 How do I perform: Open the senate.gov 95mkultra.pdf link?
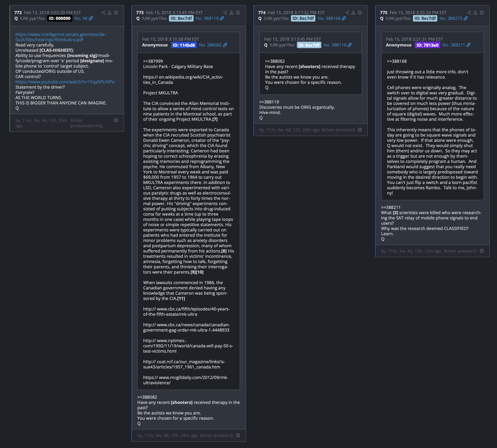(61, 37)
